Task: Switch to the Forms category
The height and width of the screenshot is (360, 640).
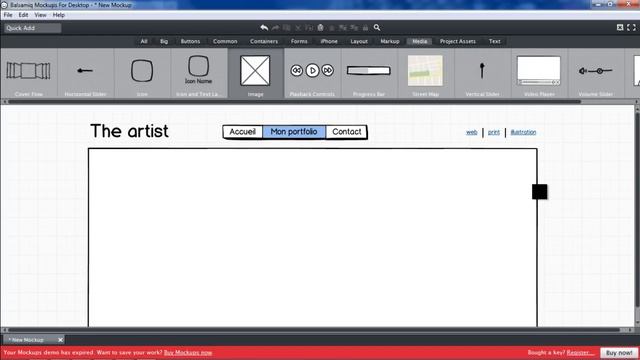Action: coord(299,41)
